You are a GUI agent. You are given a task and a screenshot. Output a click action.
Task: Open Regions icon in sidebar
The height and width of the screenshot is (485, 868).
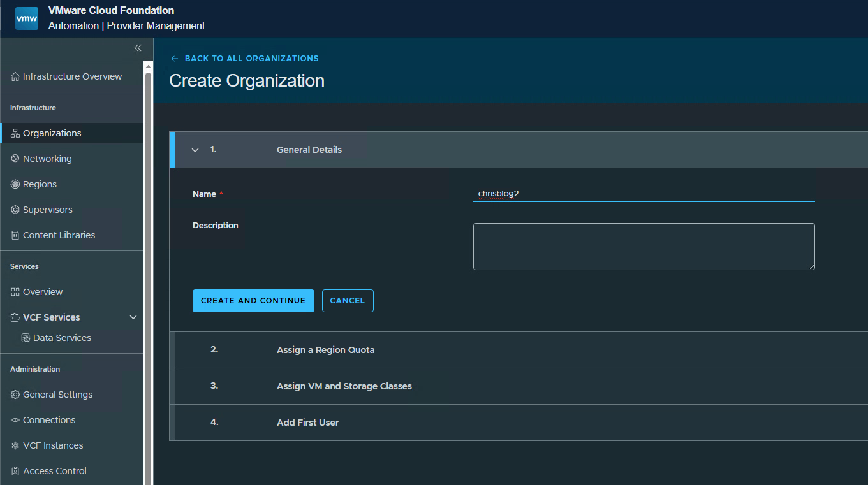coord(15,184)
